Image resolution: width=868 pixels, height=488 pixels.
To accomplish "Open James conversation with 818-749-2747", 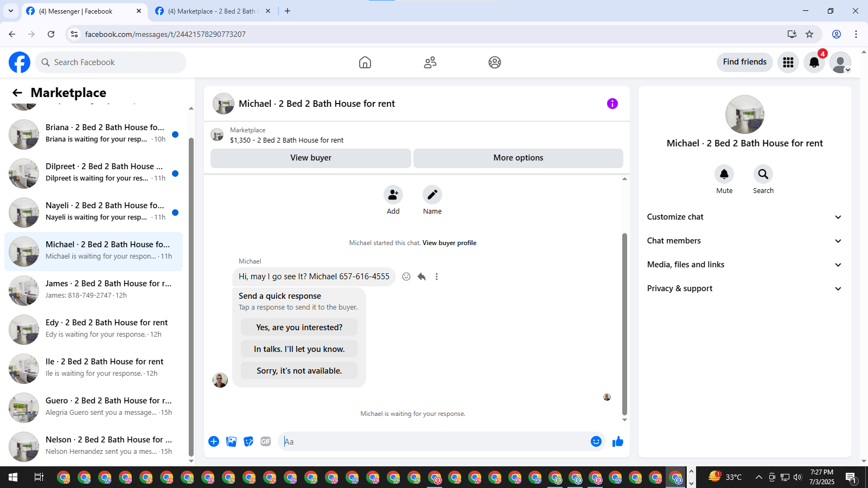I will tap(93, 291).
